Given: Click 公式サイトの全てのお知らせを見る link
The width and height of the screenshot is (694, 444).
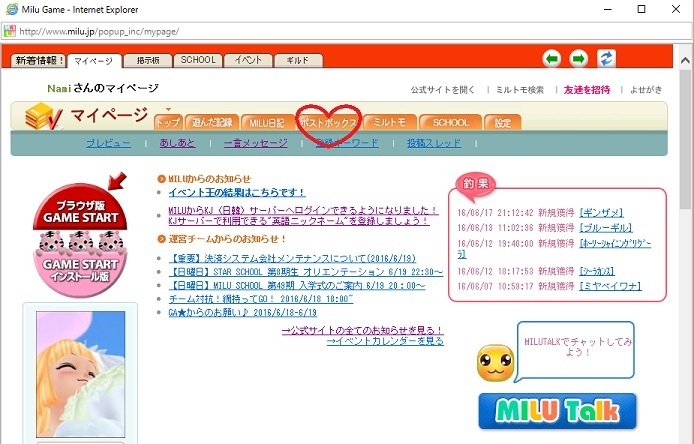Looking at the screenshot, I should pyautogui.click(x=362, y=330).
